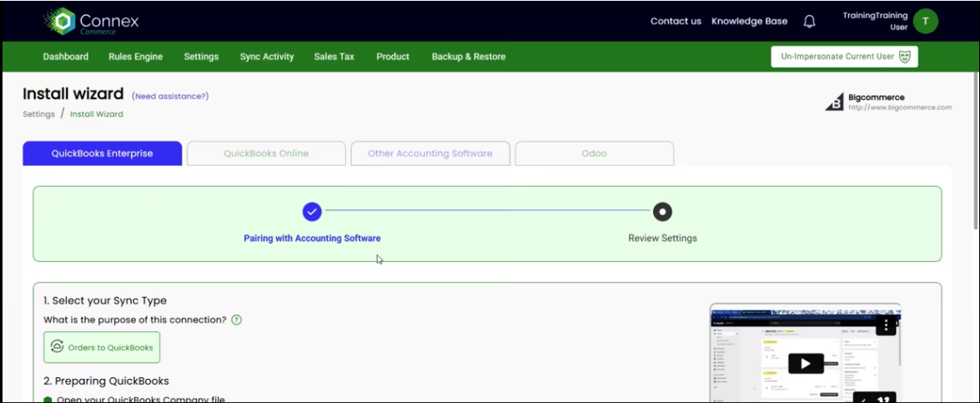Open the Dashboard menu
980x403 pixels.
66,56
